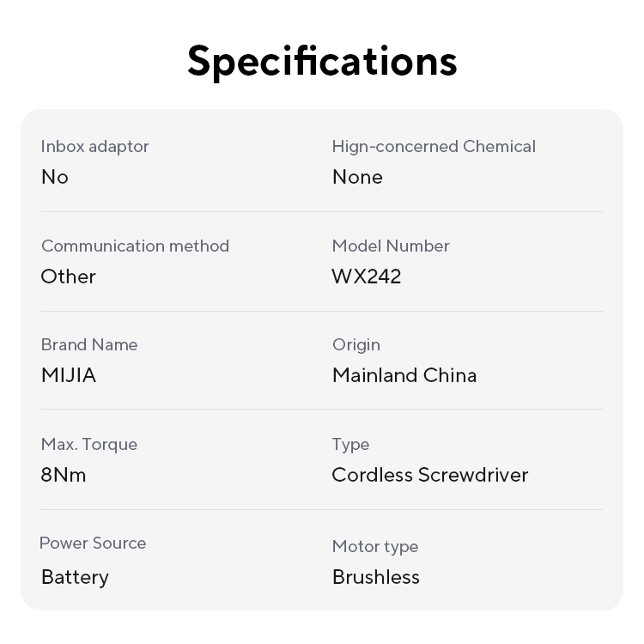644x644 pixels.
Task: Click the Brand Name label
Action: (89, 344)
